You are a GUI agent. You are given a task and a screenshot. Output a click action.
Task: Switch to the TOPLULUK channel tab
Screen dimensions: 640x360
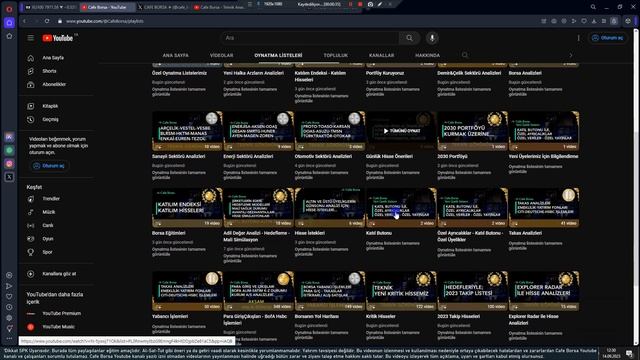point(336,55)
